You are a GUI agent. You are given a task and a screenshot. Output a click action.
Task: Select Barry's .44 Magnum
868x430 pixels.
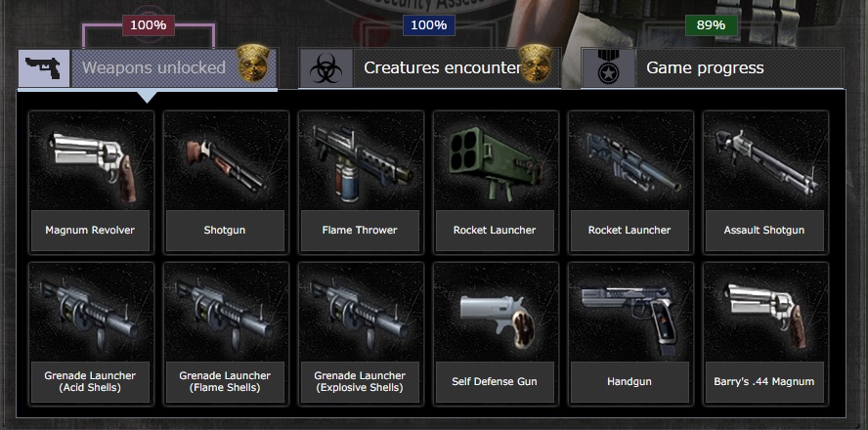point(765,333)
